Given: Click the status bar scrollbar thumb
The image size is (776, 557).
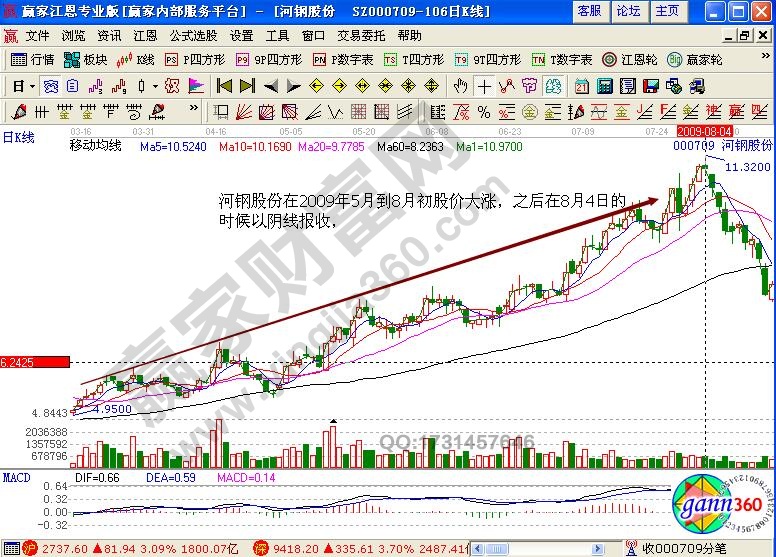Looking at the screenshot, I should click(496, 549).
